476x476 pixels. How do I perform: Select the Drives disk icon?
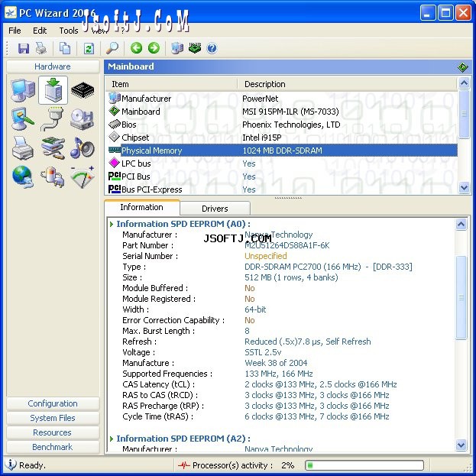[x=82, y=119]
